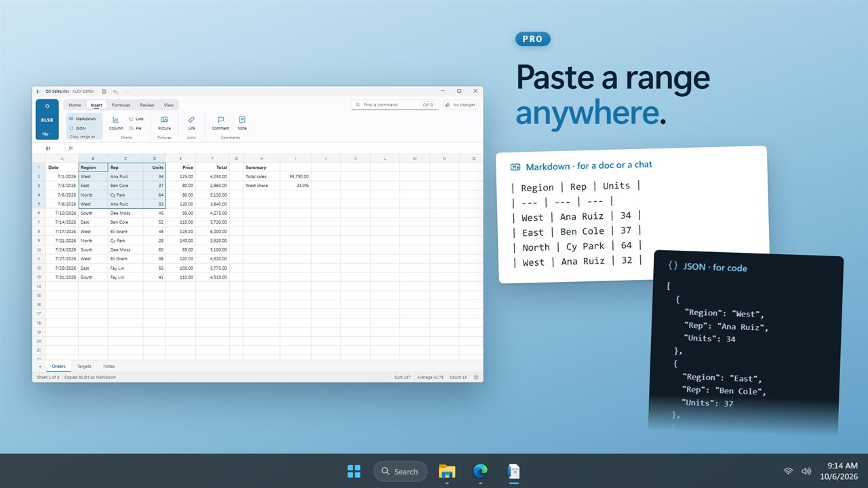Viewport: 868px width, 488px height.
Task: Click the No changes status button
Action: coord(460,105)
